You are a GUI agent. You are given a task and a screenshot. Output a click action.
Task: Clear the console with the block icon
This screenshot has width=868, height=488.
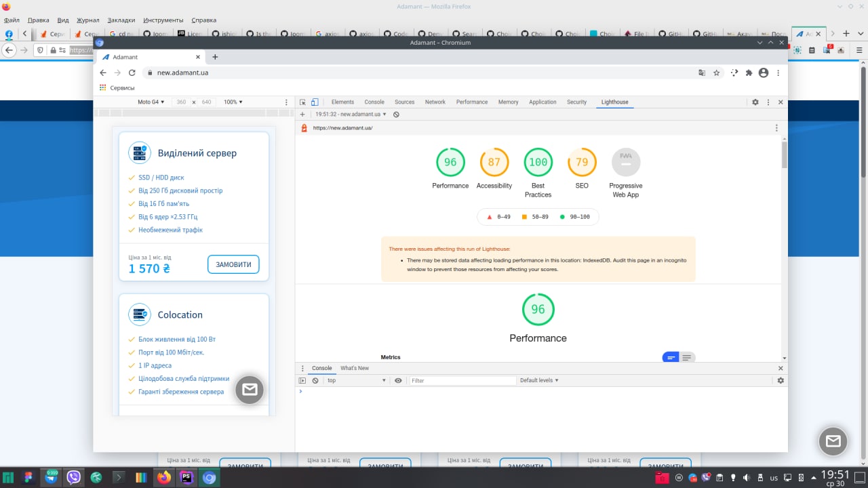(x=315, y=381)
